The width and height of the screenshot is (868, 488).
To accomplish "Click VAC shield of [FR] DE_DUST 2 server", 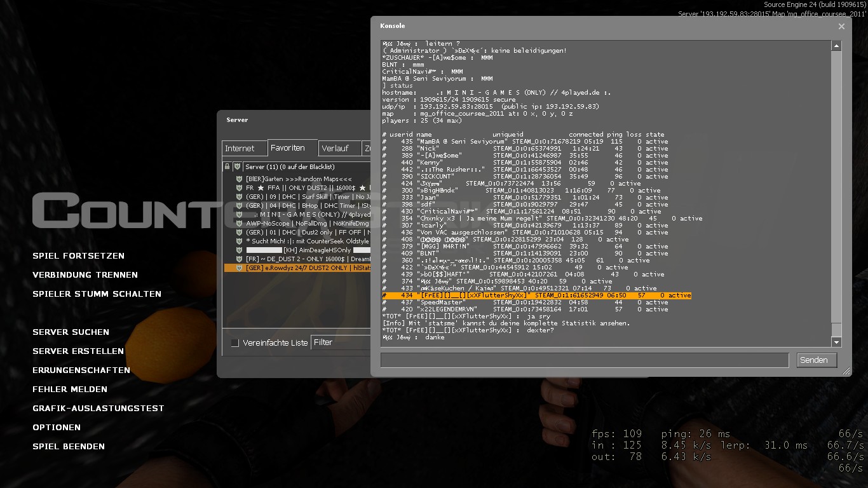I will click(240, 259).
